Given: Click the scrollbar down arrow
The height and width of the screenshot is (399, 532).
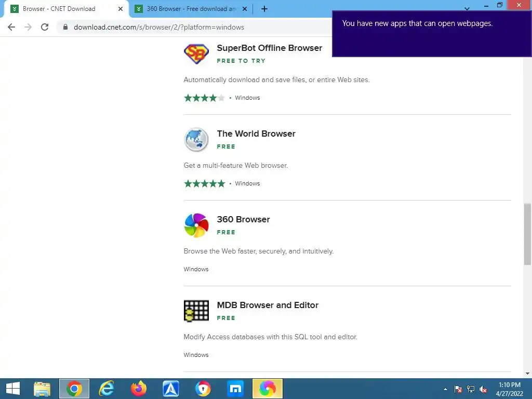Looking at the screenshot, I should [527, 374].
